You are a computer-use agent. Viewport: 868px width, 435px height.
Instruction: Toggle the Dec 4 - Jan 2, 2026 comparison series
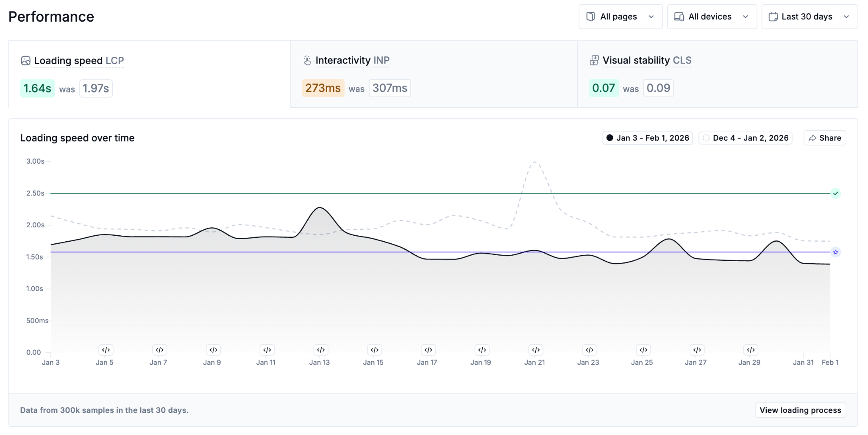click(x=745, y=138)
